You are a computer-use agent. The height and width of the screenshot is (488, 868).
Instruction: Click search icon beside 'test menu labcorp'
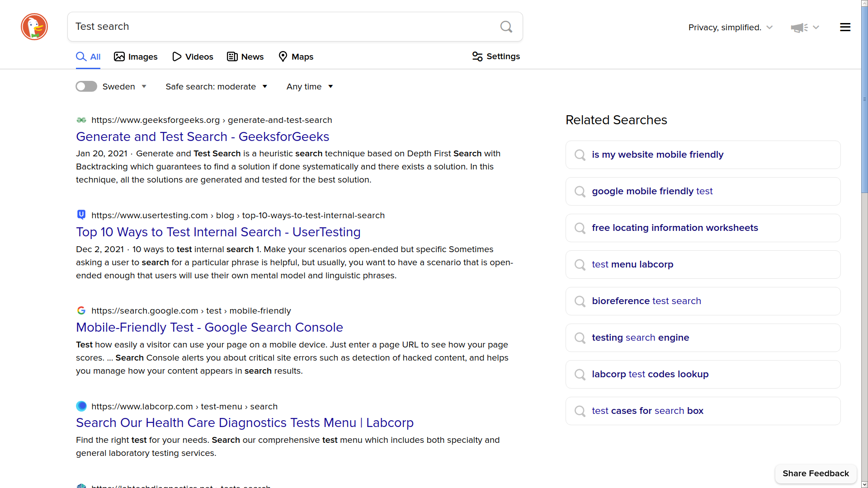pos(580,265)
